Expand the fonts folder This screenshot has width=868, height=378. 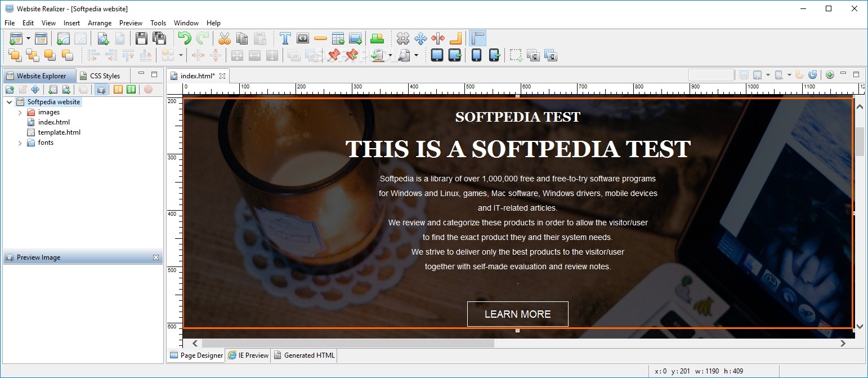[x=20, y=143]
